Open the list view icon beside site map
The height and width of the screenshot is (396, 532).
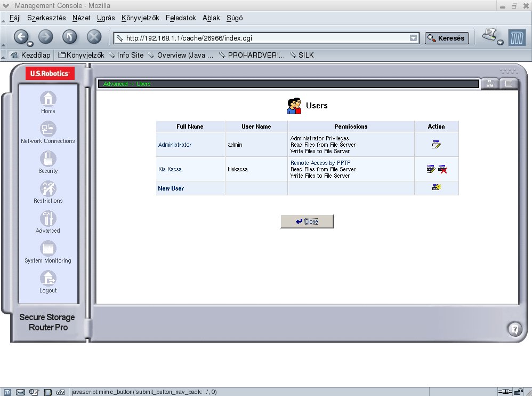[509, 84]
